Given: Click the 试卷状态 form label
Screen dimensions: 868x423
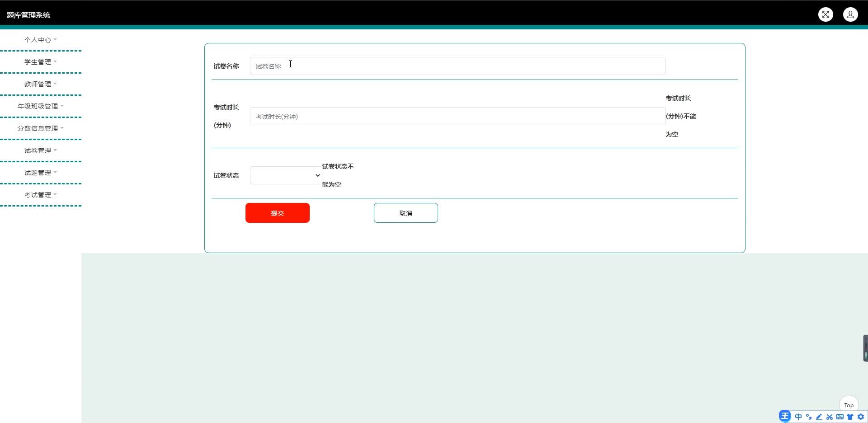Looking at the screenshot, I should click(226, 175).
